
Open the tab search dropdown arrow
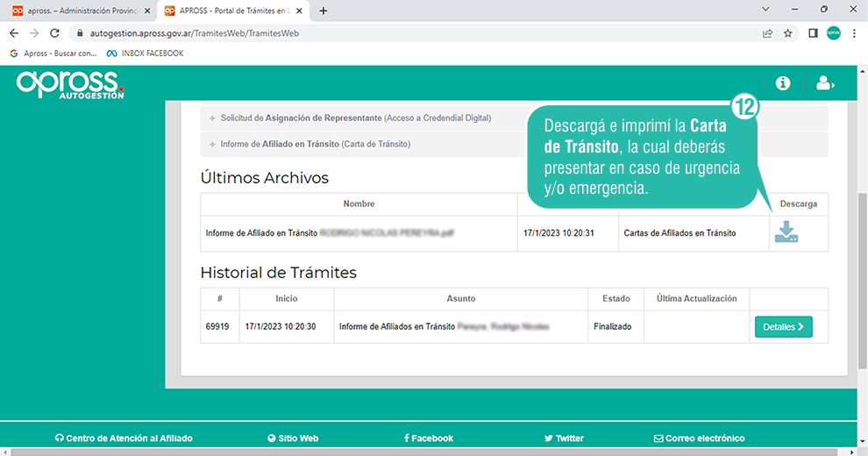(765, 10)
